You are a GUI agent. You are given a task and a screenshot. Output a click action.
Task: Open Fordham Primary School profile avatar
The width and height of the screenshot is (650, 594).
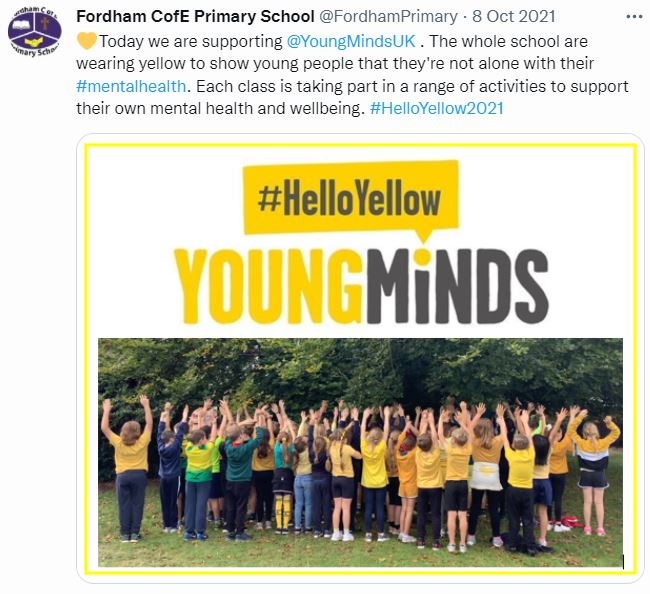click(34, 33)
